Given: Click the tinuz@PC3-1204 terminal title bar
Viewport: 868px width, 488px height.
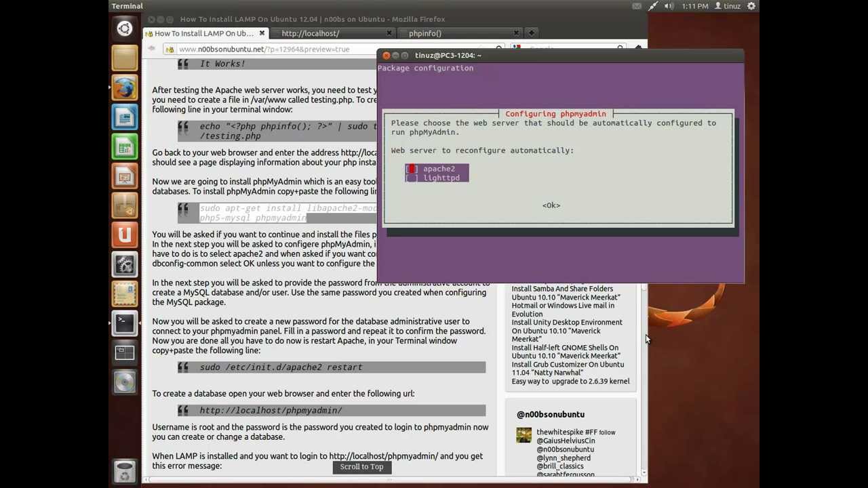Looking at the screenshot, I should [x=561, y=56].
